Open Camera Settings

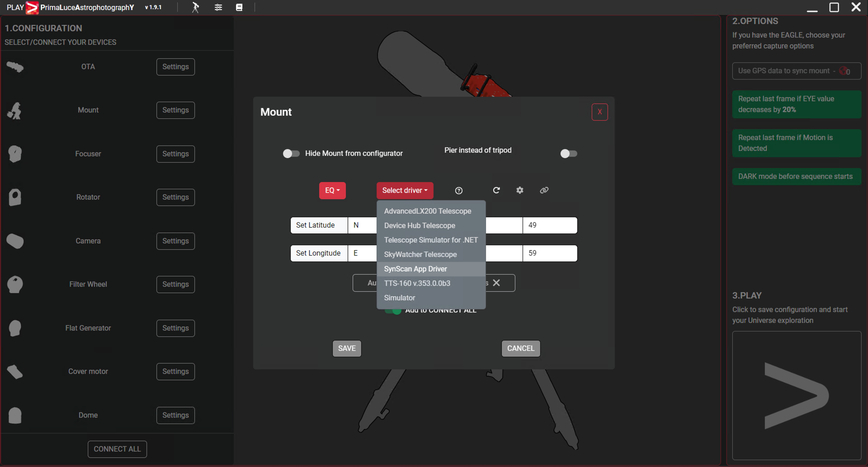[x=175, y=241]
